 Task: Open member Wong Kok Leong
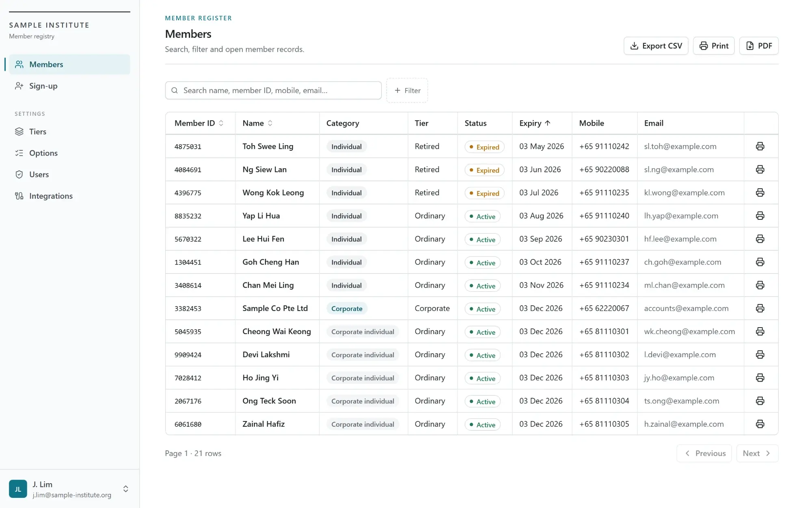[x=273, y=193]
